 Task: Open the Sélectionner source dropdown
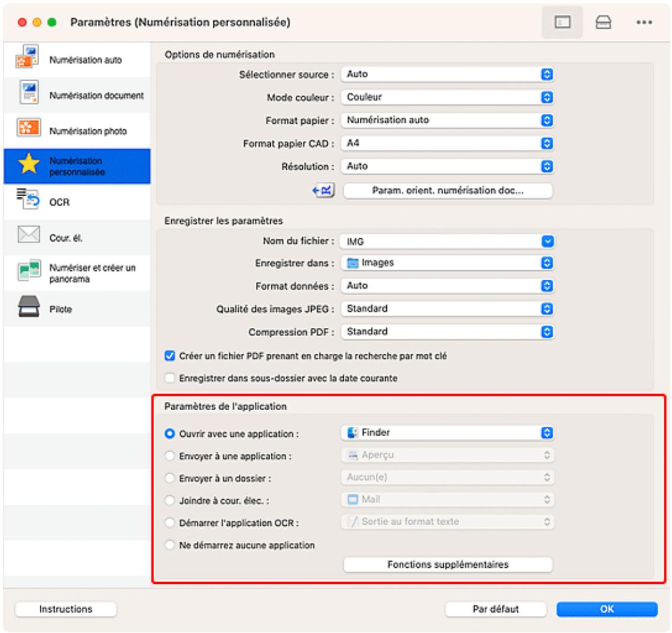click(x=447, y=74)
